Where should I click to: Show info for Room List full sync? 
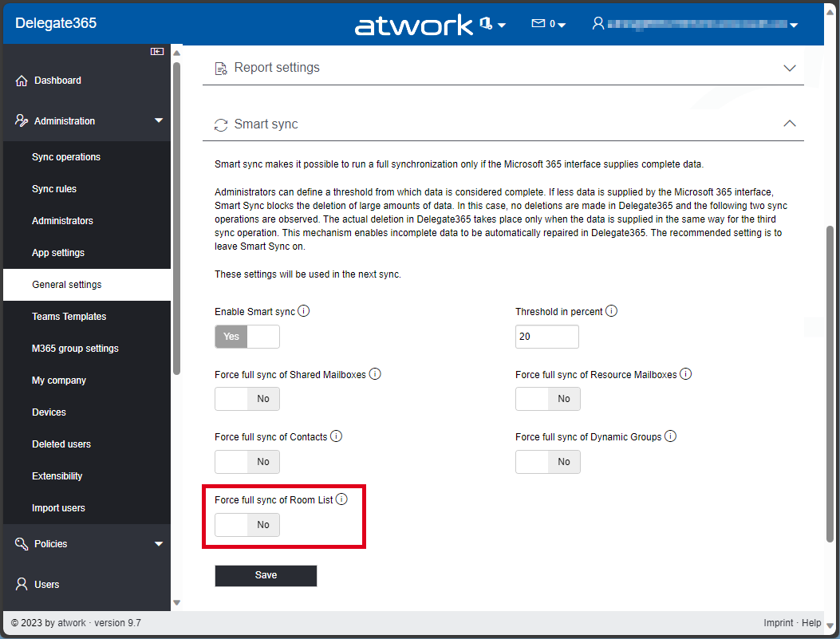tap(341, 499)
